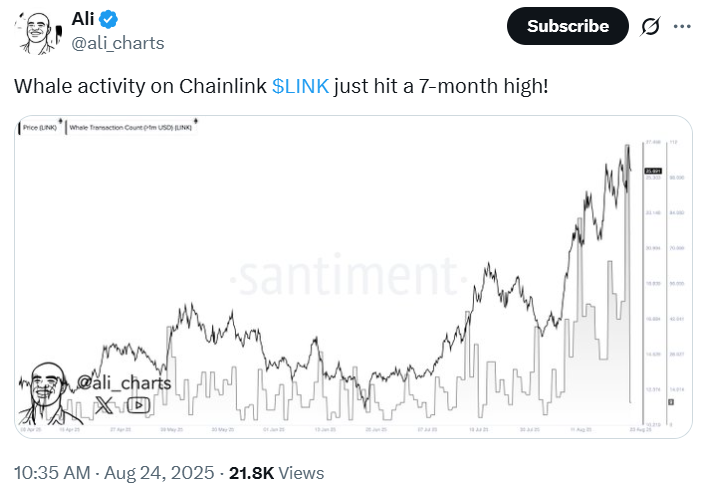Open the Santiment chart image
This screenshot has width=708, height=489.
tap(353, 277)
